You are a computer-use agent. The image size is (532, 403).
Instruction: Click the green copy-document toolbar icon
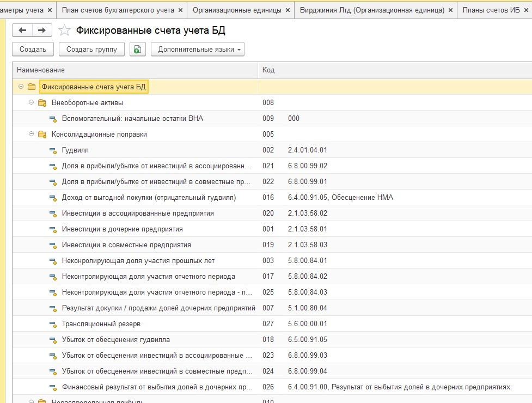click(137, 50)
